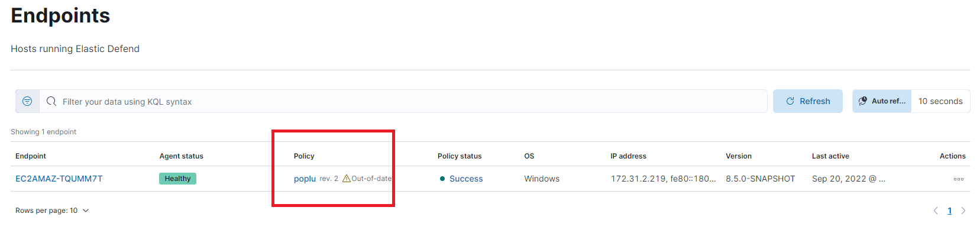The image size is (980, 249).
Task: Open Rows per page dropdown
Action: [52, 211]
